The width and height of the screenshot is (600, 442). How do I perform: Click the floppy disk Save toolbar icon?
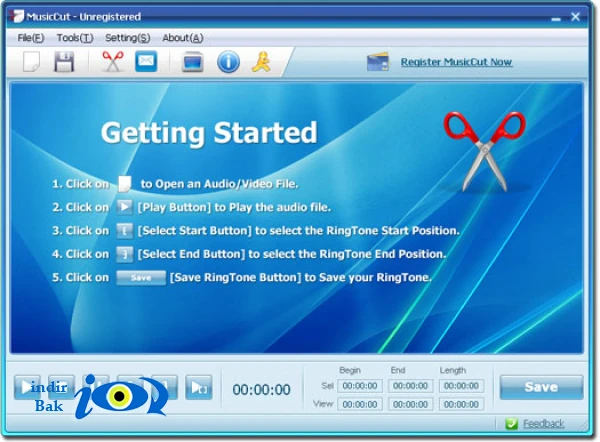coord(64,62)
